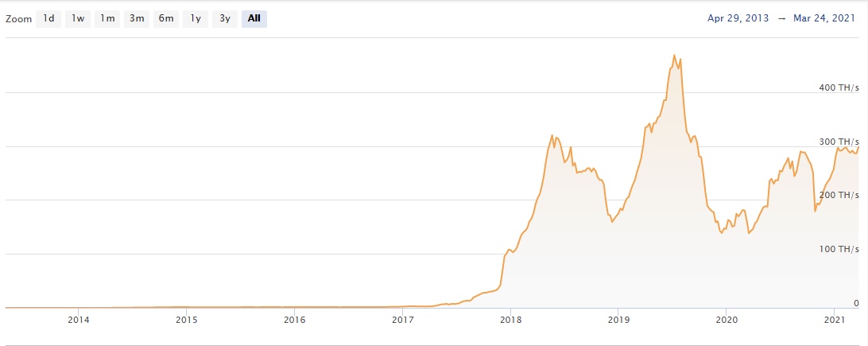The image size is (868, 346).
Task: Click the 2021 x-axis label
Action: pos(834,320)
